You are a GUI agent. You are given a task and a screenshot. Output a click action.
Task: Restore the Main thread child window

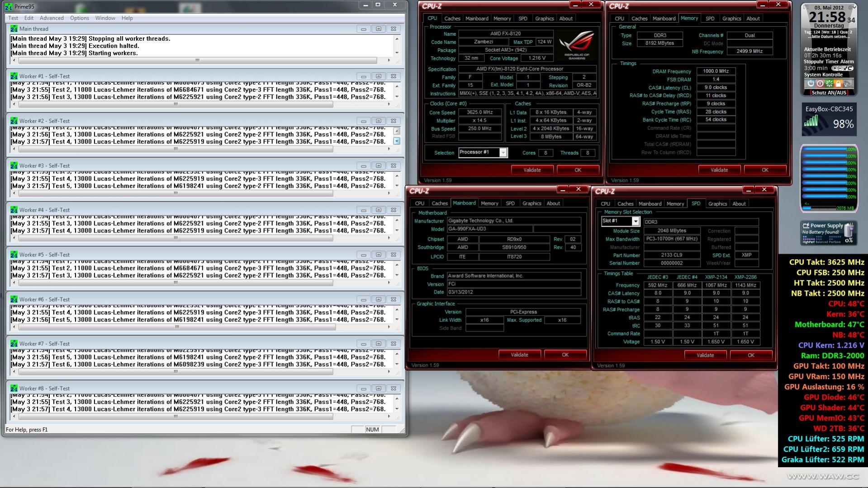tap(378, 28)
